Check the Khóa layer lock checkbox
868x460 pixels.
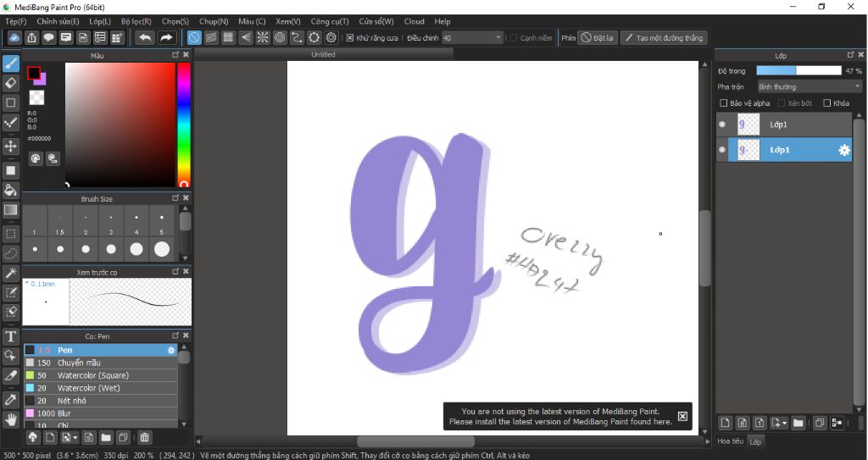[x=828, y=103]
